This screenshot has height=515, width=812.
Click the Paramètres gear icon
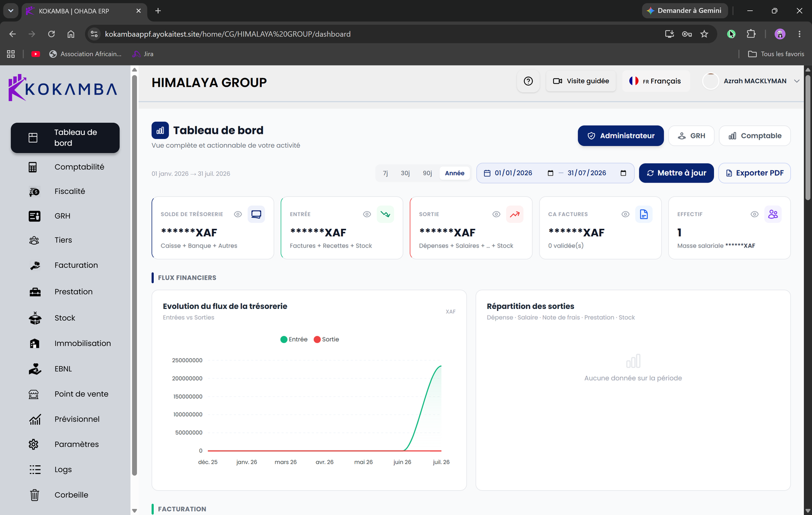pos(33,444)
